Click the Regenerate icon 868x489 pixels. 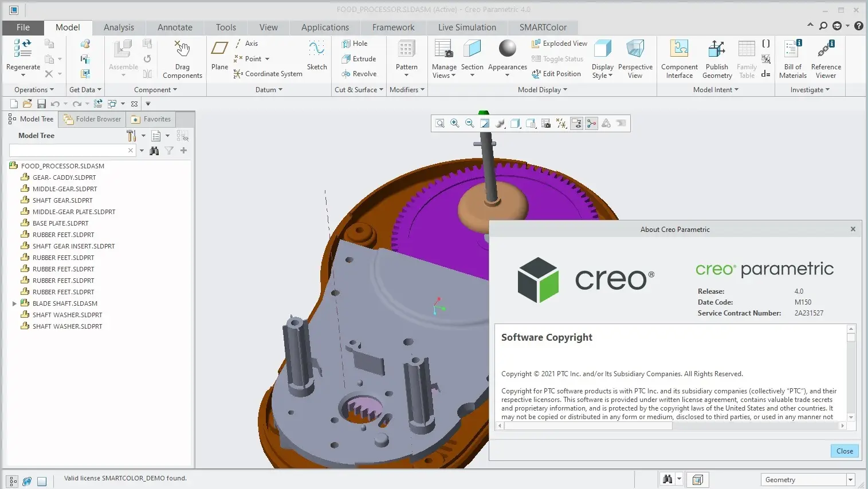(23, 49)
